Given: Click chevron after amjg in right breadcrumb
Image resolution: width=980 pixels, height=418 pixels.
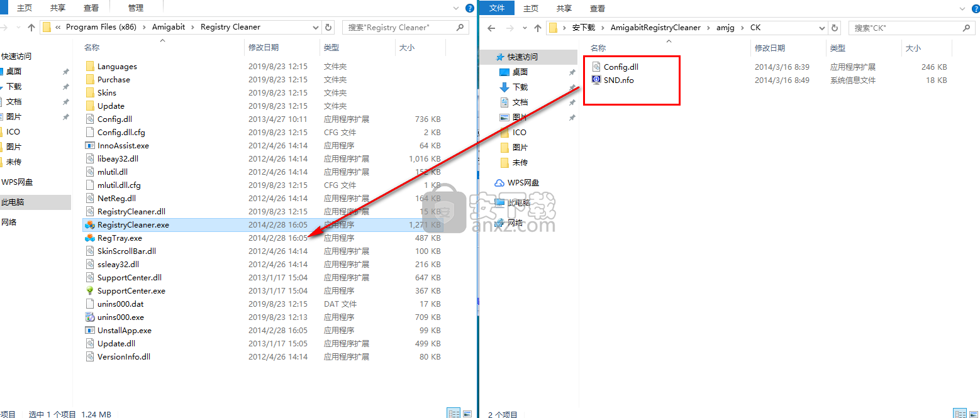Looking at the screenshot, I should [743, 28].
